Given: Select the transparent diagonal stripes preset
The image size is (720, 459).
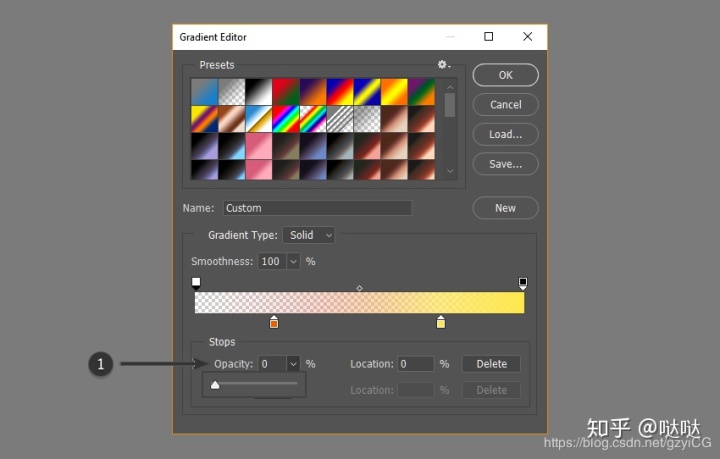Looking at the screenshot, I should [x=340, y=119].
